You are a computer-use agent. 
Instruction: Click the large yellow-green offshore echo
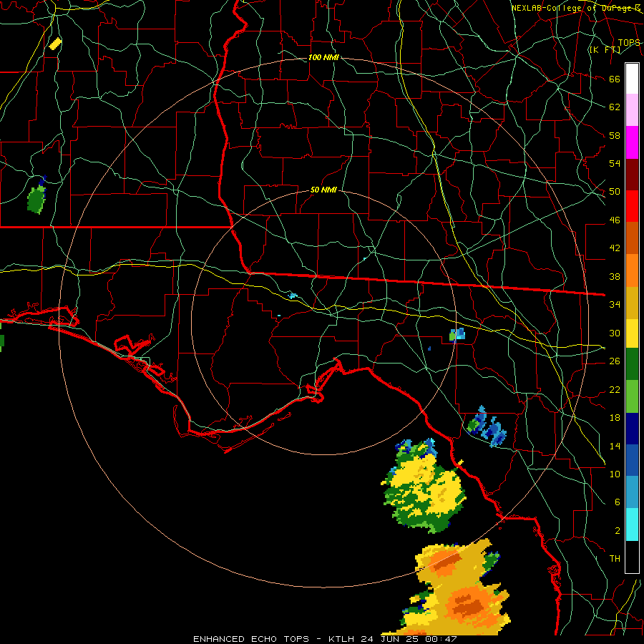[x=424, y=487]
